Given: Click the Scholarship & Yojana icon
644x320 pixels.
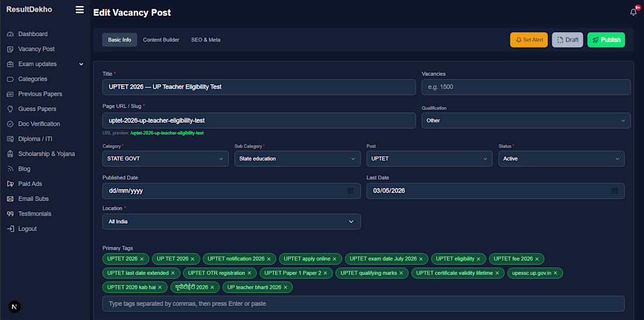Looking at the screenshot, I should tap(11, 154).
